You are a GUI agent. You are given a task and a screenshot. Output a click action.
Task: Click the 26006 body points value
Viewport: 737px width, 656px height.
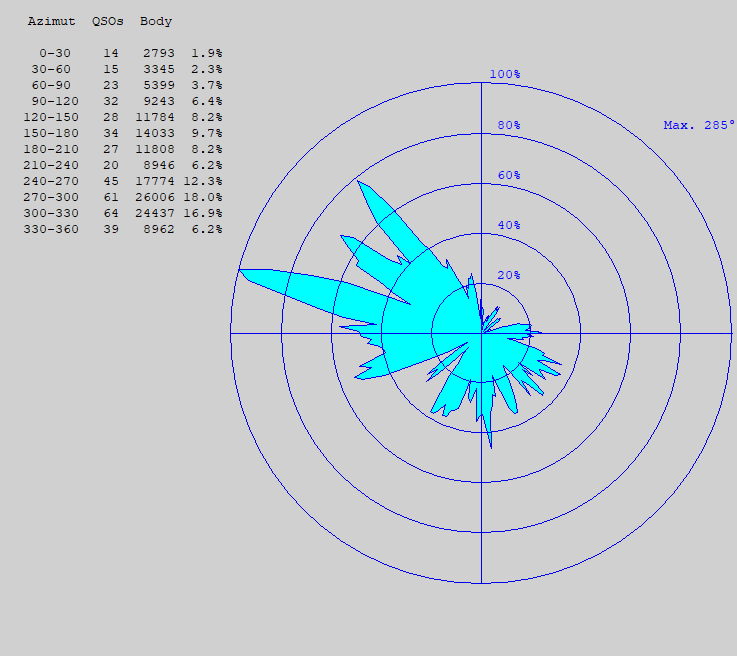tap(155, 197)
